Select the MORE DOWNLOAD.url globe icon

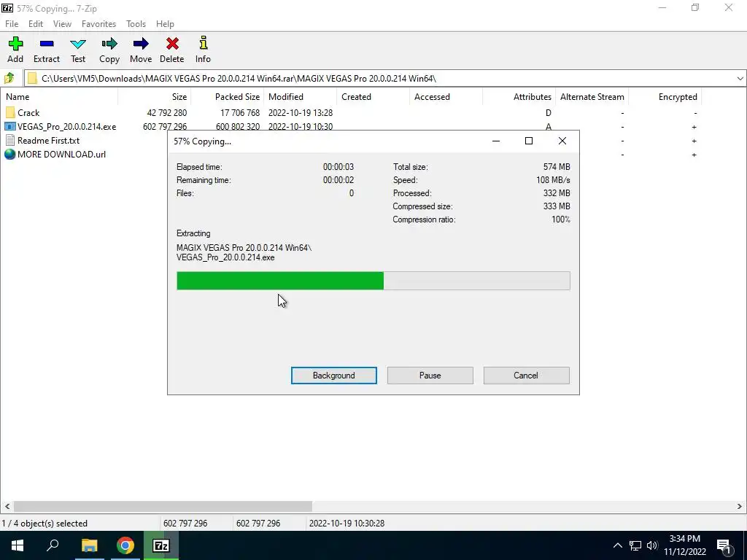coord(10,155)
